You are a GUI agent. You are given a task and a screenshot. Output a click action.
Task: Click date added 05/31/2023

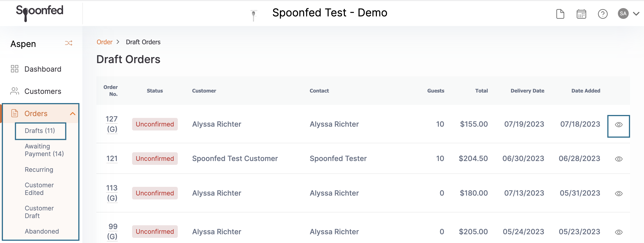tap(580, 193)
